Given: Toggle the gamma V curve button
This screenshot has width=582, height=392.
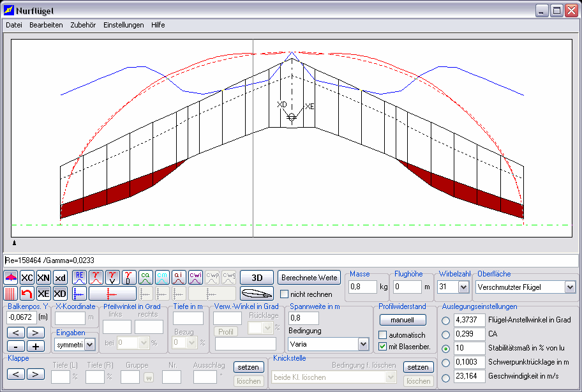Looking at the screenshot, I should point(112,278).
